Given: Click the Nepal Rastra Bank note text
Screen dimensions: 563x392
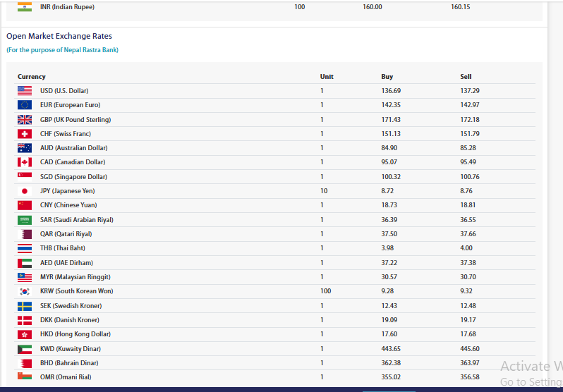Looking at the screenshot, I should pyautogui.click(x=63, y=50).
